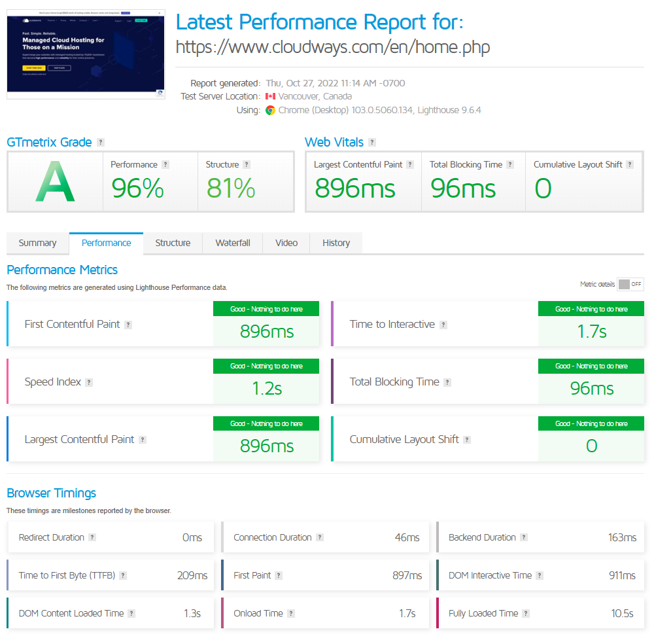This screenshot has width=654, height=644.
Task: Open help for Cumulative Layout Shift metric row
Action: tap(467, 440)
